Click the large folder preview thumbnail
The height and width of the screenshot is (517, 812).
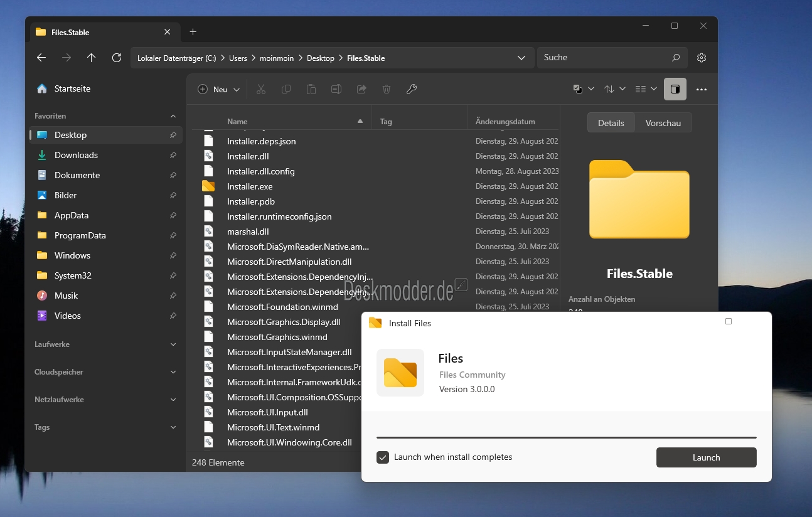[639, 200]
